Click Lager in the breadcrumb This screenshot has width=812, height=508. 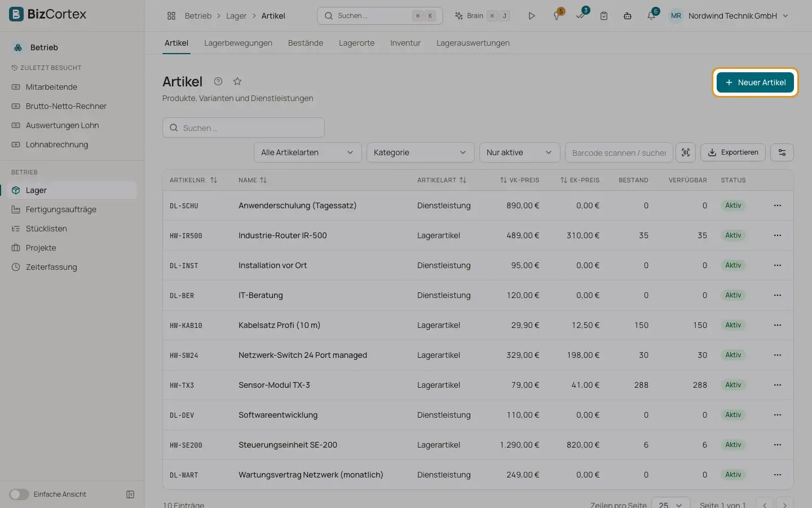coord(236,16)
